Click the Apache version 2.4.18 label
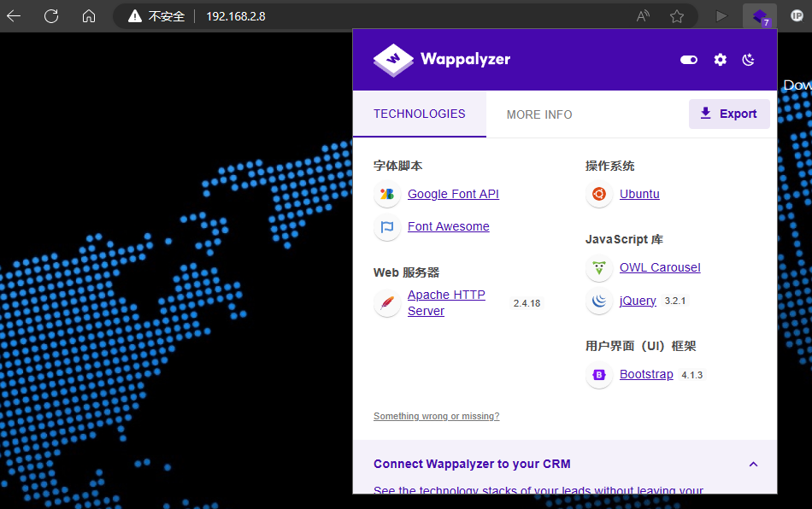The width and height of the screenshot is (812, 509). click(527, 303)
